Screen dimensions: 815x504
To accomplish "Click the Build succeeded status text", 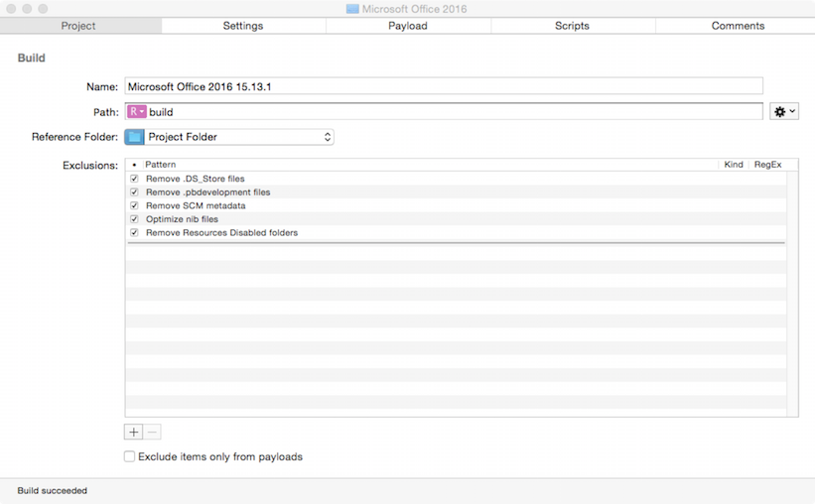I will tap(52, 490).
